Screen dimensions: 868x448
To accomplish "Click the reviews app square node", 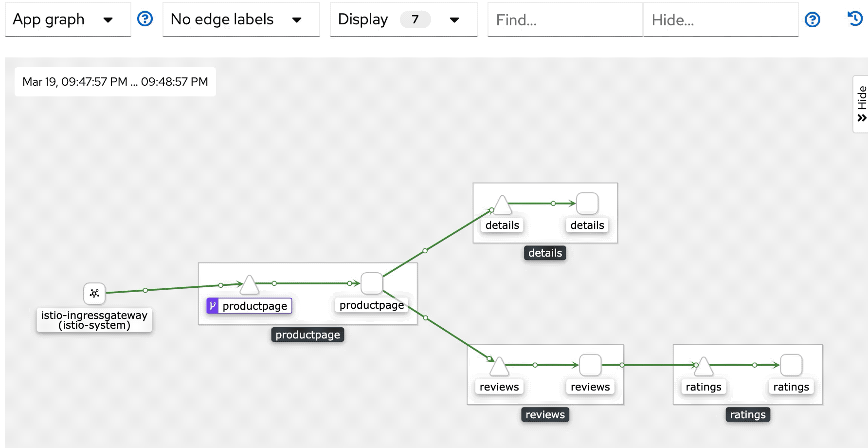I will point(590,365).
